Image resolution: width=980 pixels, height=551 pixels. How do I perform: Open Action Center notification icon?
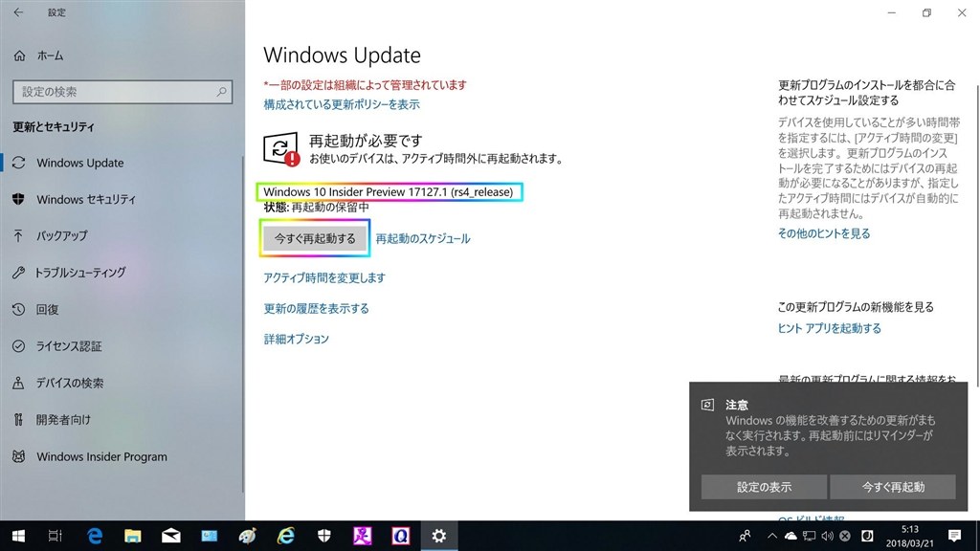pos(954,536)
